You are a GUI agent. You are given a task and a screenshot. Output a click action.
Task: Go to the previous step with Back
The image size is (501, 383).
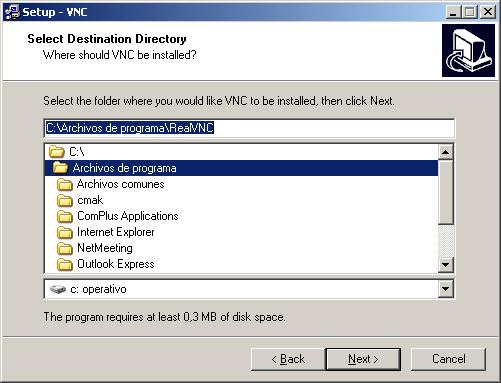288,359
